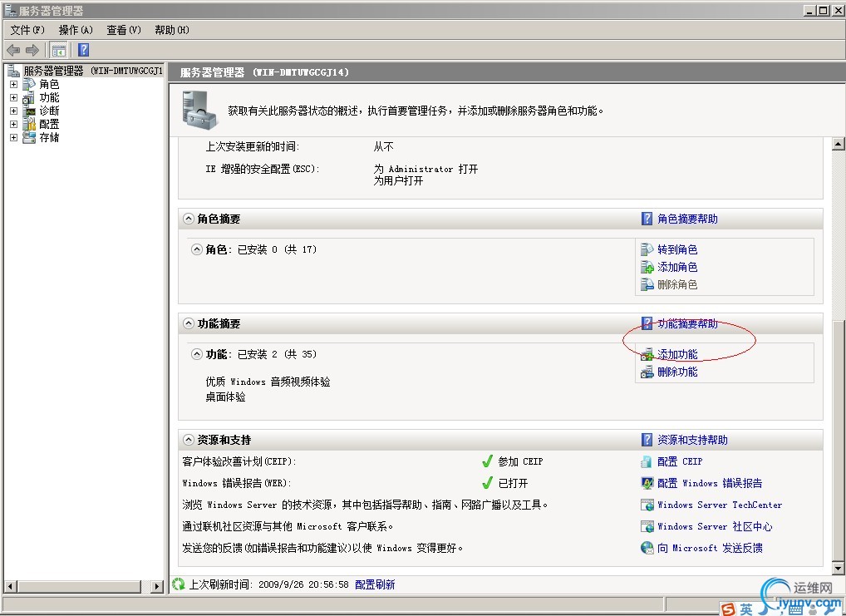846x616 pixels.
Task: Collapse the 角色摘要 section
Action: point(188,219)
